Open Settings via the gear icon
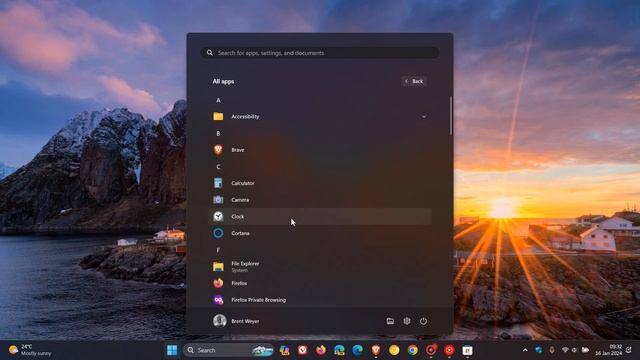Screen dimensions: 640x360 407,321
